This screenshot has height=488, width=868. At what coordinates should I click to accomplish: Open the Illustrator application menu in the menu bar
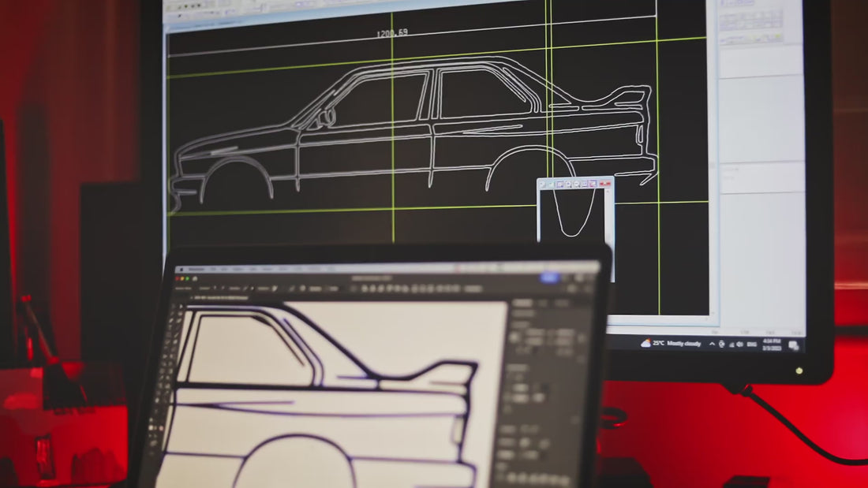[x=195, y=270]
